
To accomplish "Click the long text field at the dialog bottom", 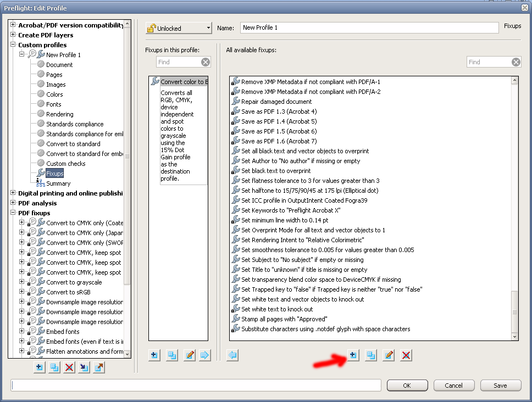I will tap(196, 386).
